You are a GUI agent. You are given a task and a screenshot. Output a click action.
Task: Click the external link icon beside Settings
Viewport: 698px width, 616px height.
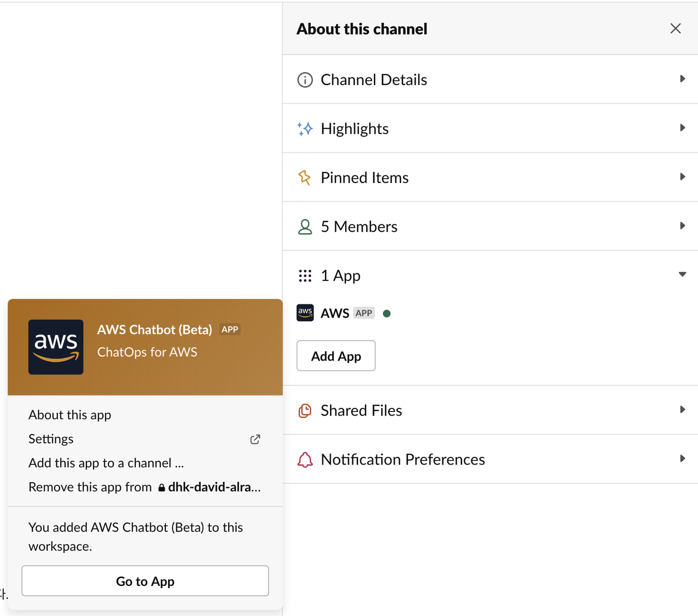coord(255,439)
